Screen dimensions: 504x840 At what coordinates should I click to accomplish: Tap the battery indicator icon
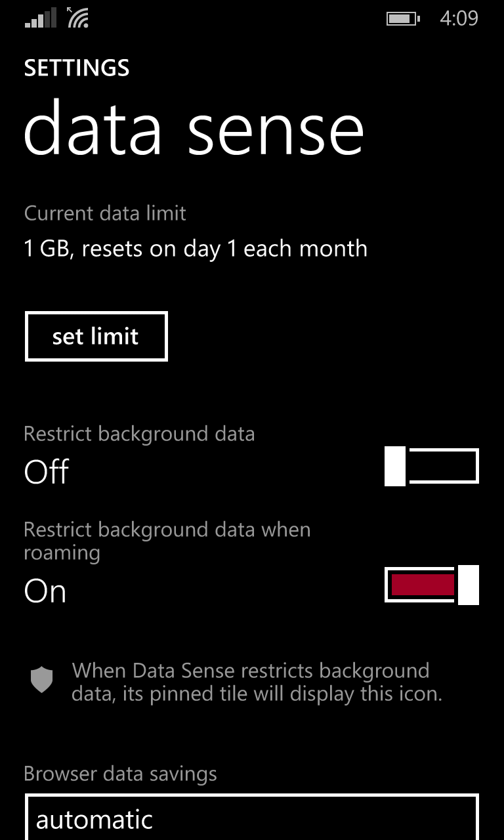click(402, 18)
